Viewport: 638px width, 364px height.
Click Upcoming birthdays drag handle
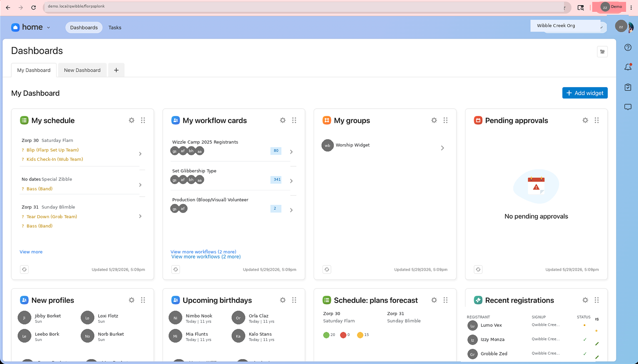294,300
